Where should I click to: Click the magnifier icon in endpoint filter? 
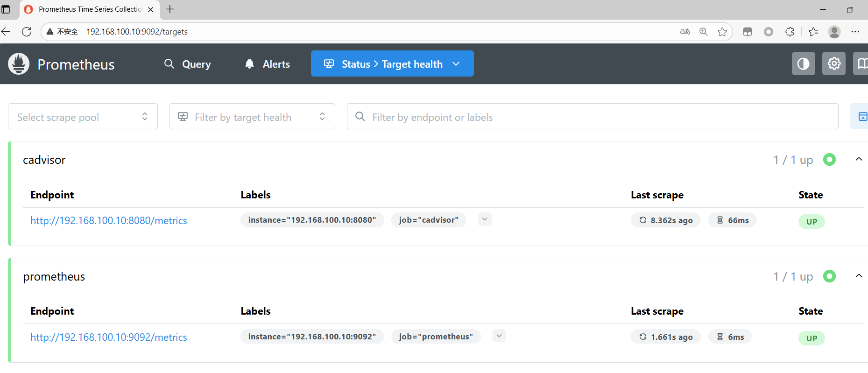point(360,116)
